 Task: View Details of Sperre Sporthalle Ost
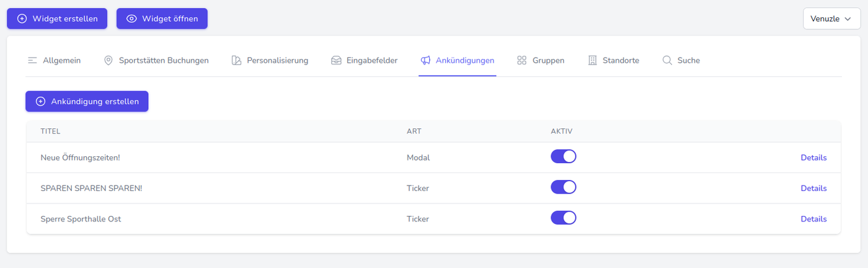(813, 219)
